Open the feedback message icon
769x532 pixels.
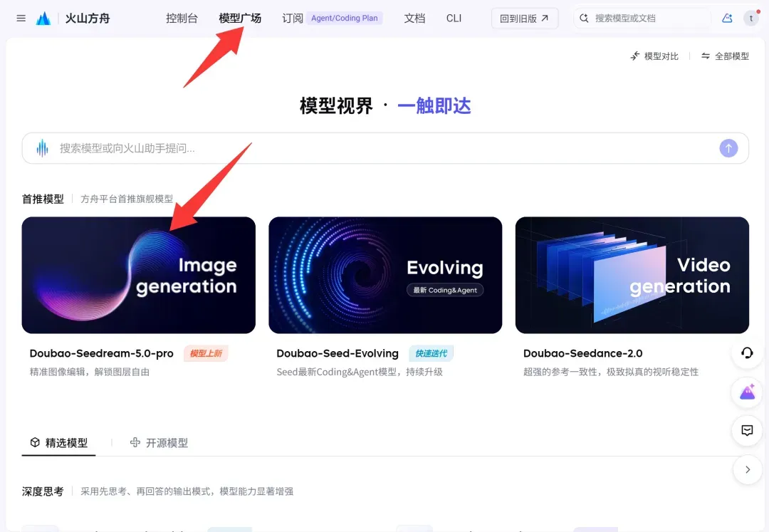point(747,430)
